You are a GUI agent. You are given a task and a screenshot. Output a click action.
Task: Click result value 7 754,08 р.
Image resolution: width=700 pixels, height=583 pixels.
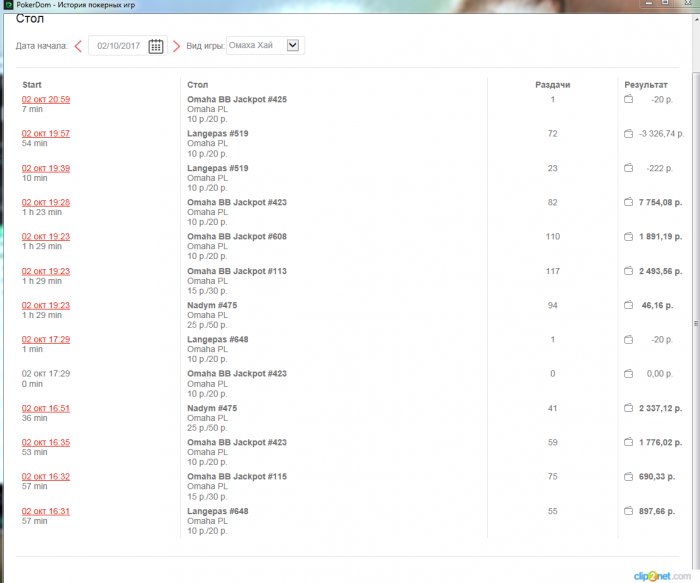pos(660,202)
